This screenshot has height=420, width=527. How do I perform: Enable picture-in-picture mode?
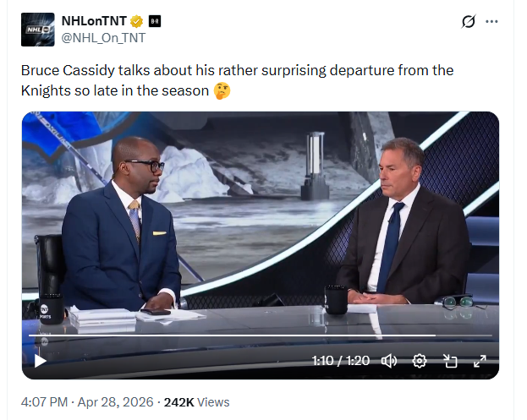click(449, 361)
